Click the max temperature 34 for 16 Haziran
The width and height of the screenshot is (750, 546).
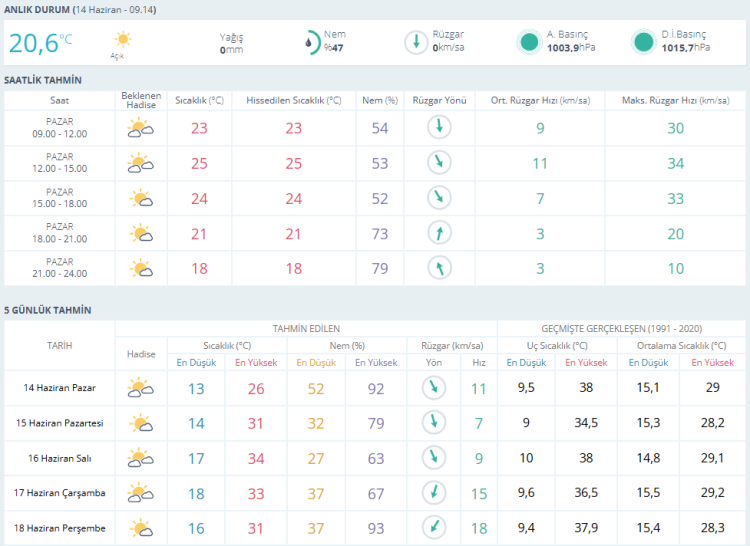(x=256, y=459)
